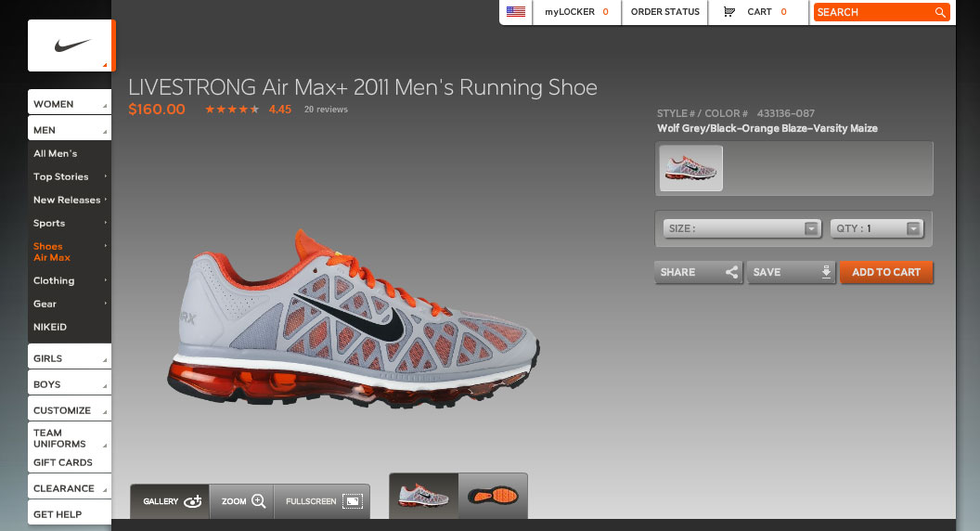The height and width of the screenshot is (531, 980).
Task: Click the search magnifier icon
Action: [x=940, y=12]
